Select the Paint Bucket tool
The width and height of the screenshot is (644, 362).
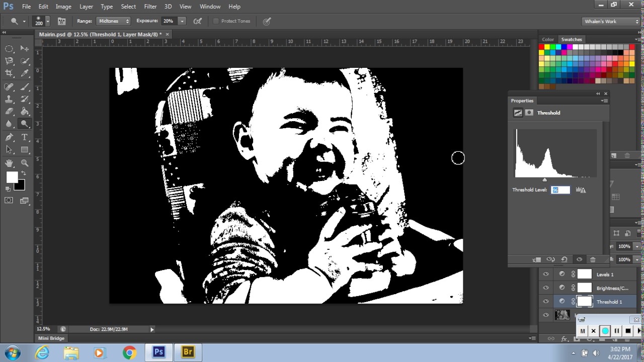pyautogui.click(x=25, y=111)
